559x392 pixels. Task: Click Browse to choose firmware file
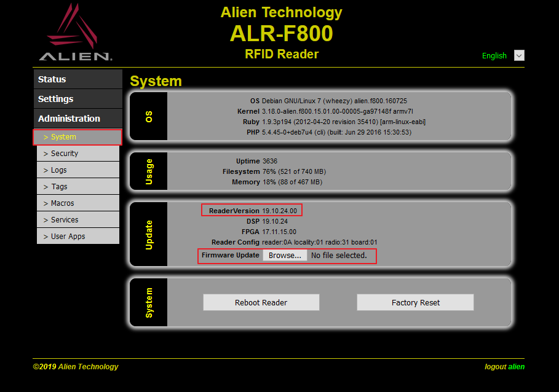[285, 255]
